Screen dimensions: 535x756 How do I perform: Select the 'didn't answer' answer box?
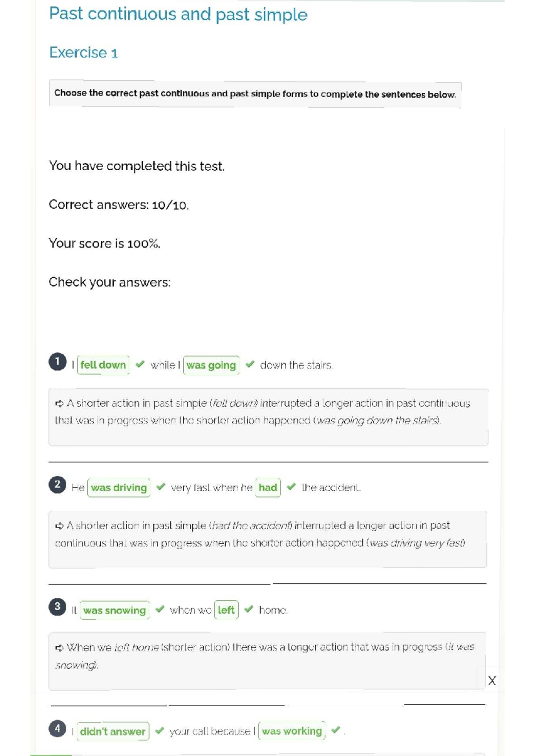(x=113, y=731)
